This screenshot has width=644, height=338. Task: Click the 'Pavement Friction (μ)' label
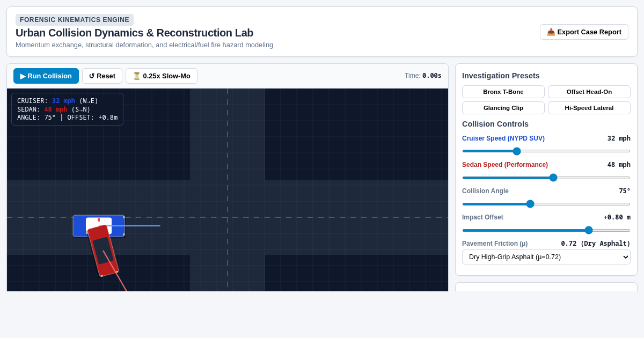495,244
